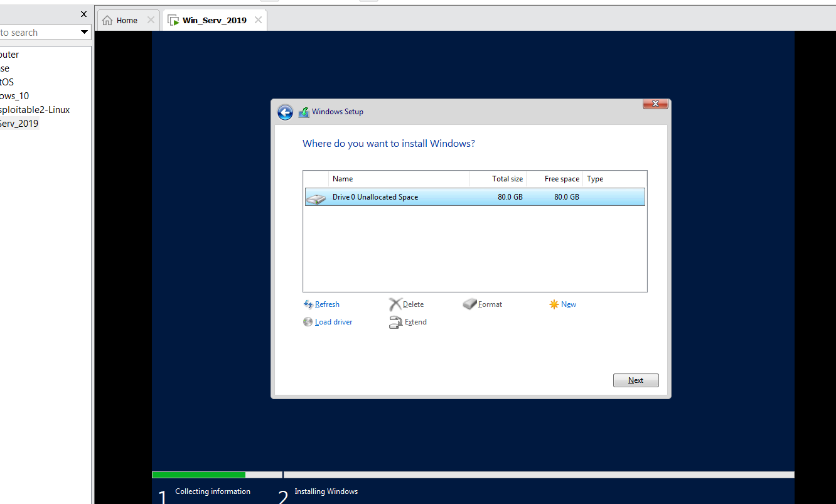The image size is (836, 504).
Task: Sort by the Free space column header
Action: coord(554,179)
